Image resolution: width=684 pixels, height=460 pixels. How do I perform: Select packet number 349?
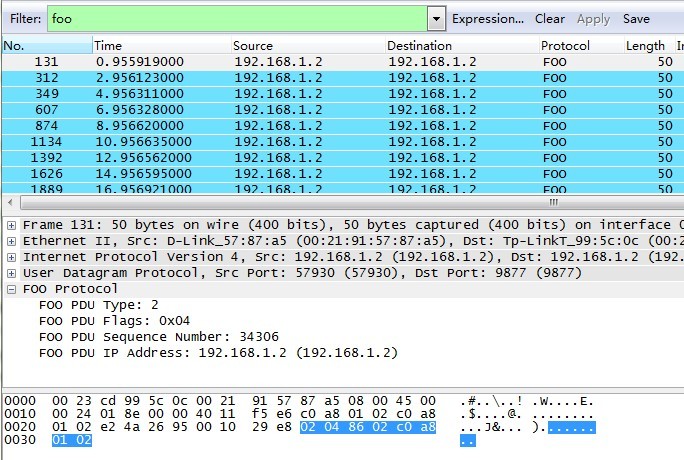(342, 94)
